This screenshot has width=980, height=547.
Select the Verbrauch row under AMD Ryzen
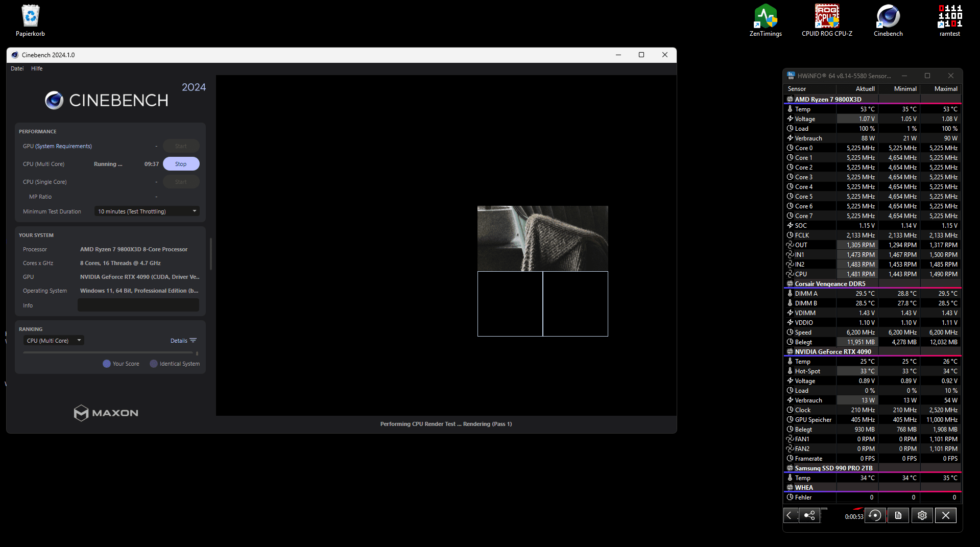(x=873, y=138)
